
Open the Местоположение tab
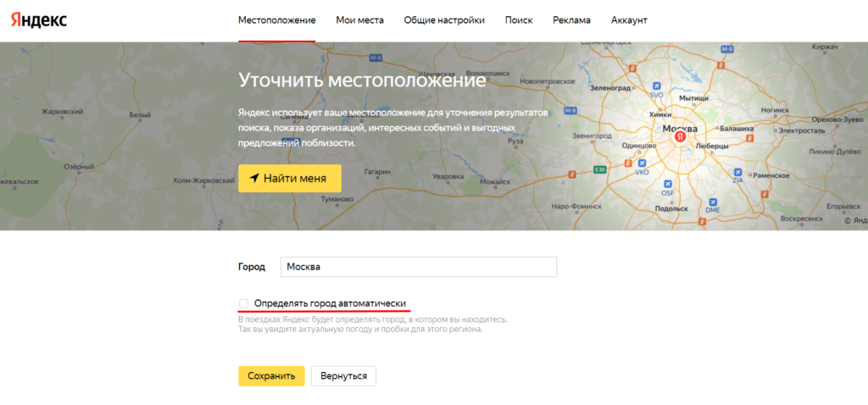(x=277, y=20)
